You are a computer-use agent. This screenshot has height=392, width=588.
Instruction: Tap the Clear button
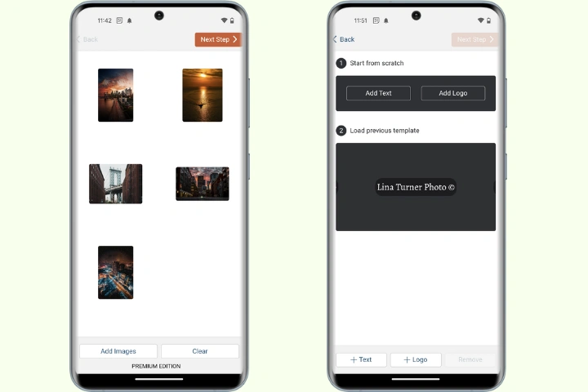(x=200, y=351)
